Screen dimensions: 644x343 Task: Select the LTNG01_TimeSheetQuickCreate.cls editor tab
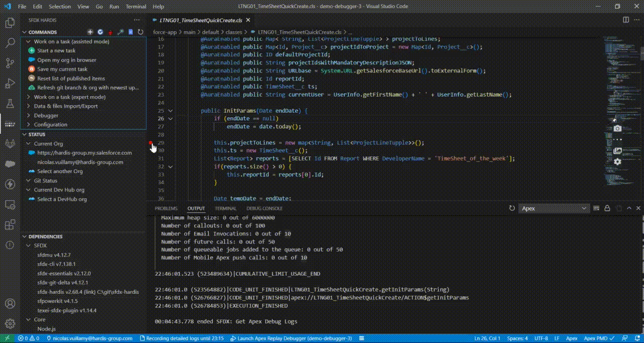[200, 20]
